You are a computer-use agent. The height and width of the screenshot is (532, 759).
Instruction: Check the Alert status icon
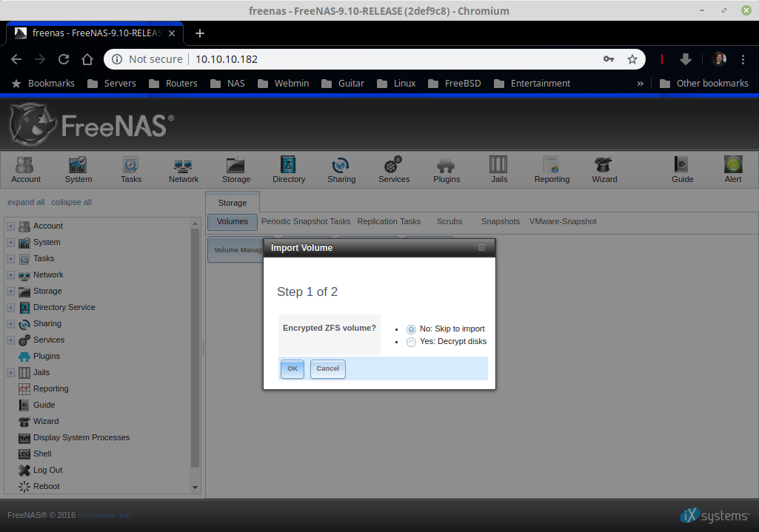[733, 169]
